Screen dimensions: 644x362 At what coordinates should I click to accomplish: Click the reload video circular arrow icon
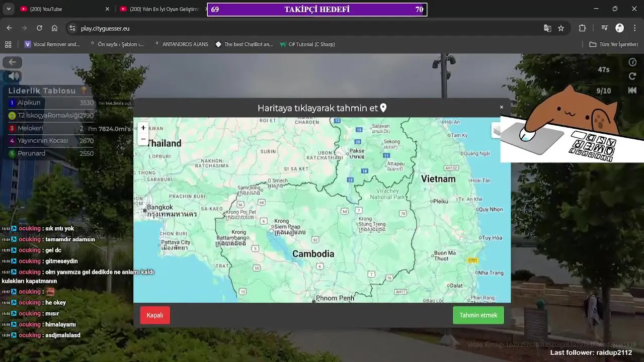tap(632, 76)
